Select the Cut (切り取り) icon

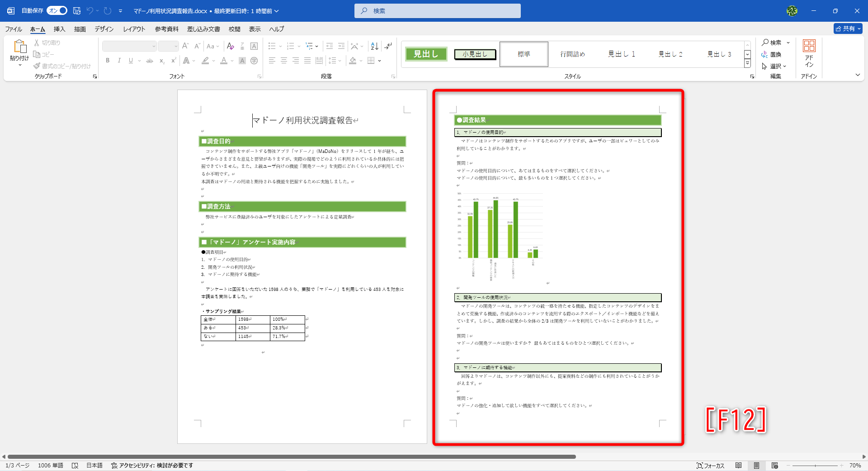click(x=37, y=43)
